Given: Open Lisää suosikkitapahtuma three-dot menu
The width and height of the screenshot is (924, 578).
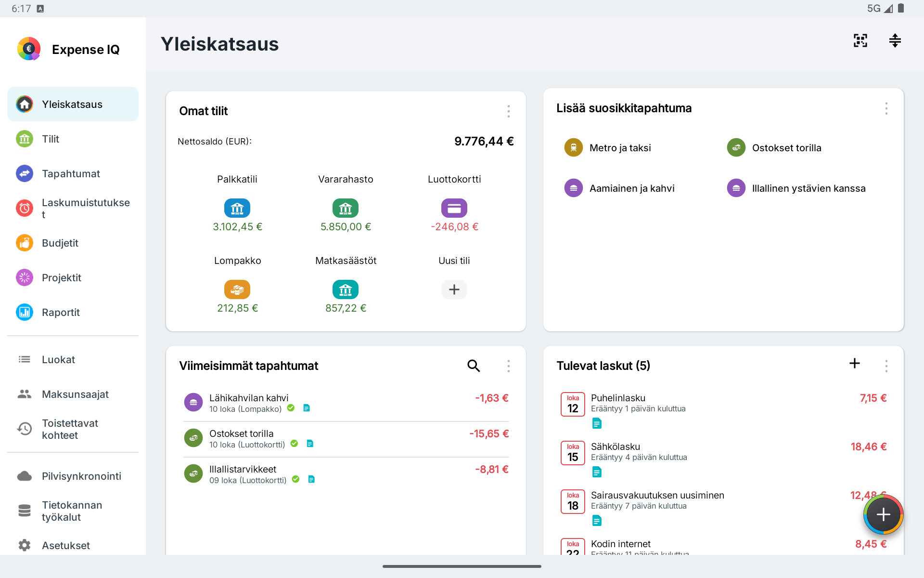Looking at the screenshot, I should click(886, 108).
